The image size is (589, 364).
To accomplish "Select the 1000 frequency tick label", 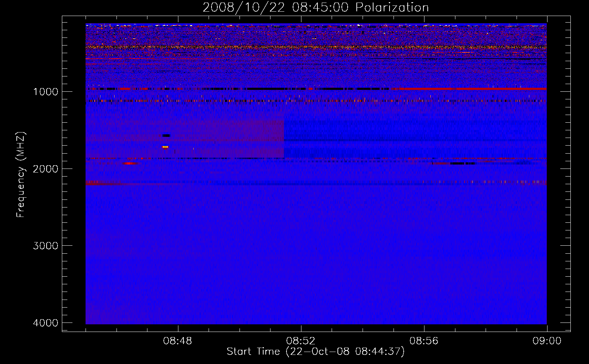I will pyautogui.click(x=46, y=91).
